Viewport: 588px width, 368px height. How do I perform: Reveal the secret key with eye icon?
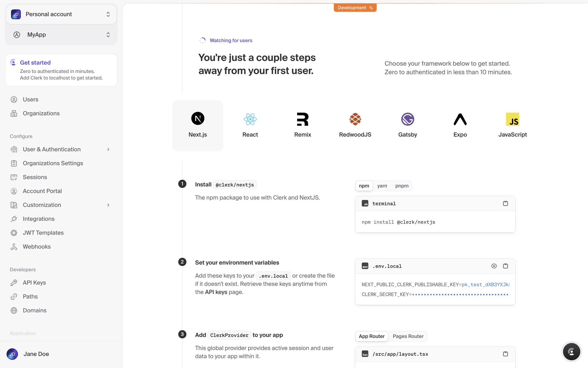494,266
